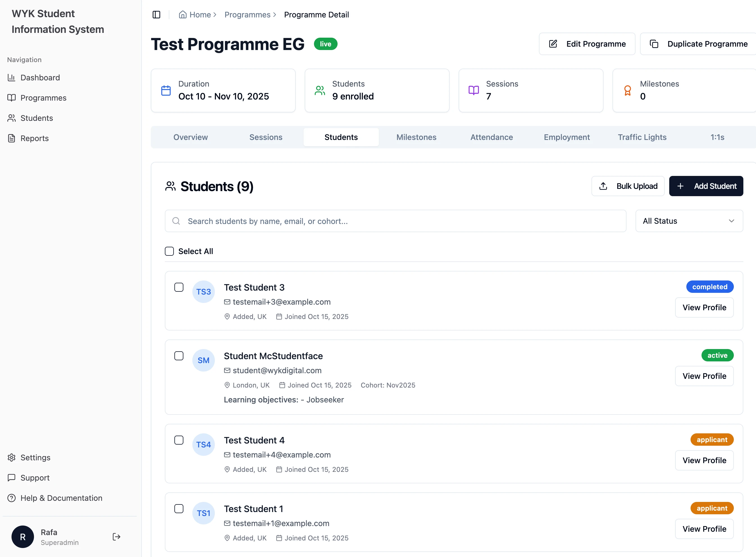The image size is (756, 557).
Task: Open the Support chat icon
Action: click(12, 477)
